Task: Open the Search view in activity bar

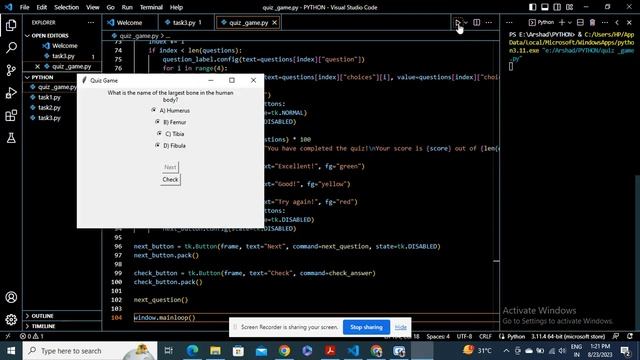Action: (x=11, y=48)
